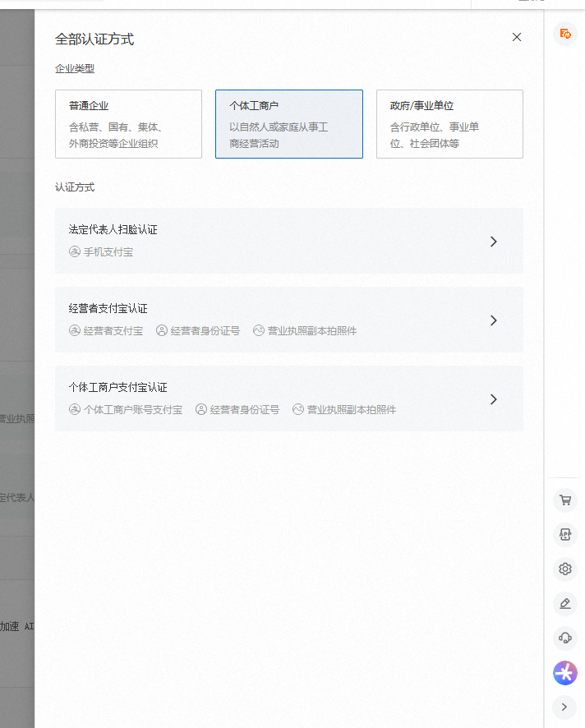Click the API tool icon in sidebar

564,534
